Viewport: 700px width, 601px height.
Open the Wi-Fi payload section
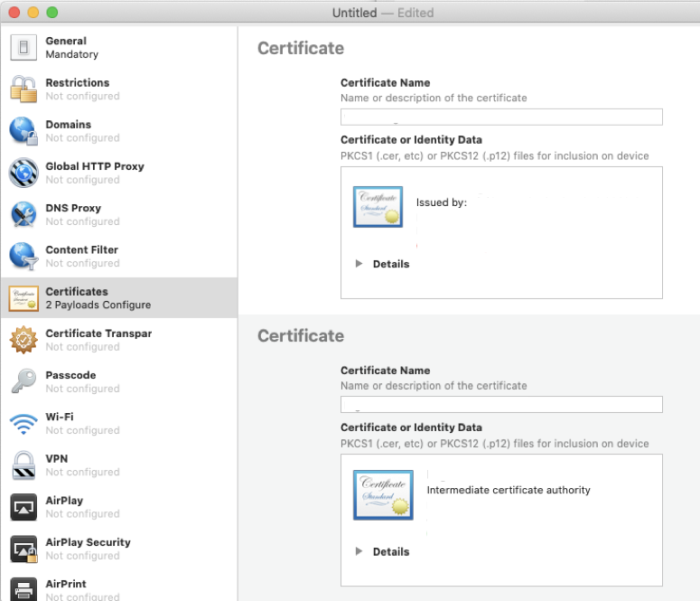[118, 423]
